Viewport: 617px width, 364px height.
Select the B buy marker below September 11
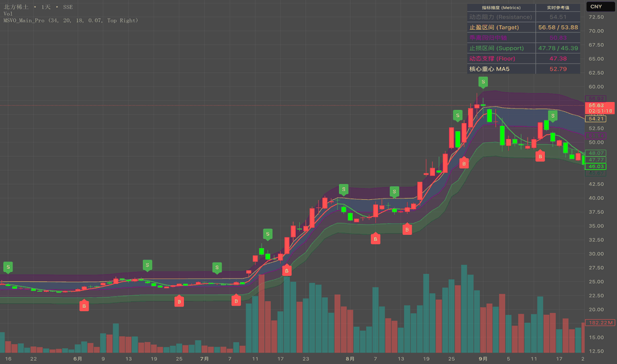pyautogui.click(x=540, y=156)
